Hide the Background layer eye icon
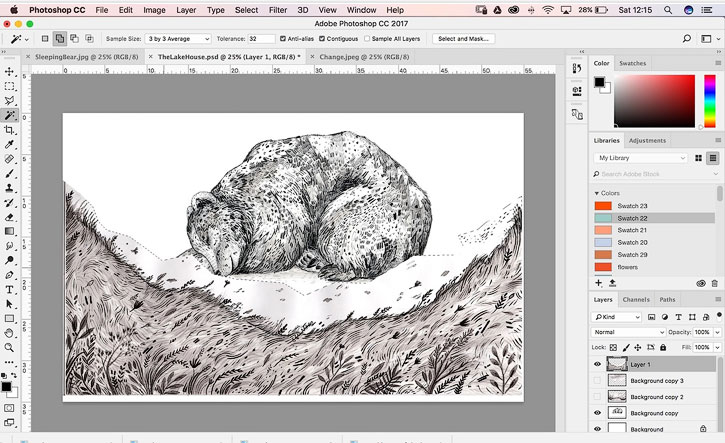 597,429
